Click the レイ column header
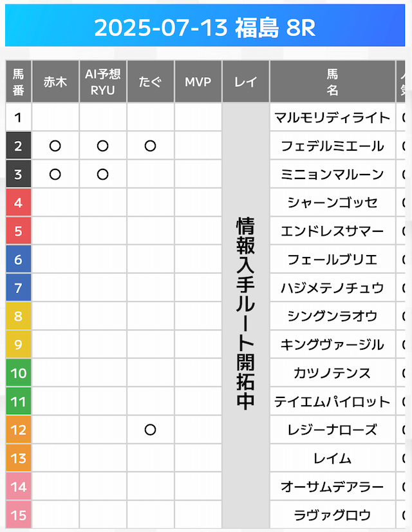The height and width of the screenshot is (532, 412). click(x=246, y=82)
